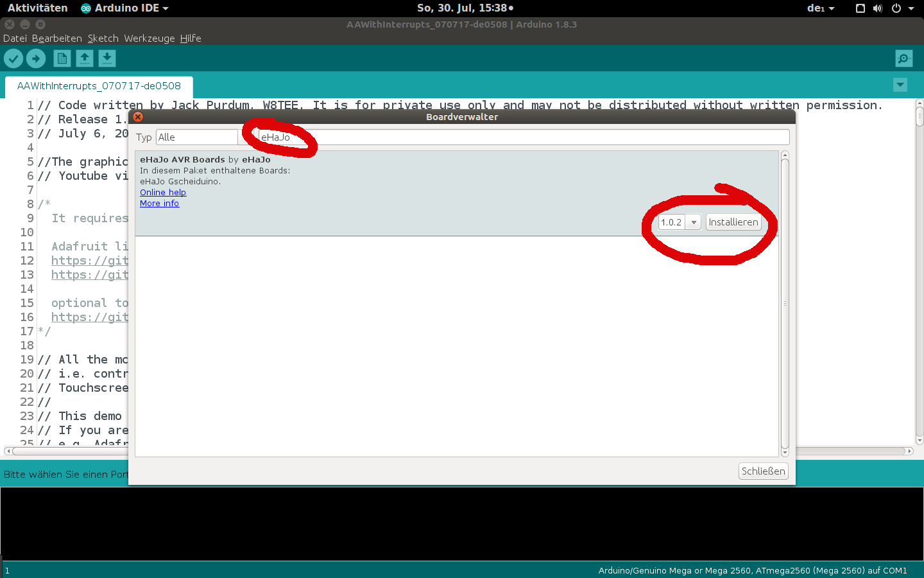
Task: Create a new sketch with the page icon
Action: point(62,58)
